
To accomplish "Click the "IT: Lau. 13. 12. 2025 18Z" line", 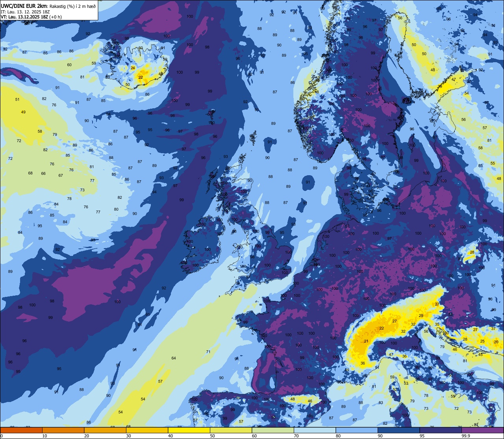I will (x=25, y=11).
